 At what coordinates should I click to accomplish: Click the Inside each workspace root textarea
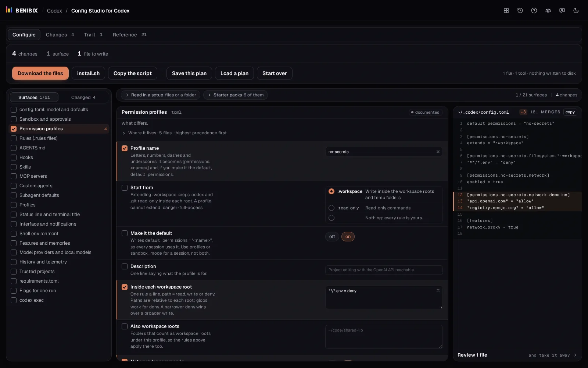(x=384, y=297)
